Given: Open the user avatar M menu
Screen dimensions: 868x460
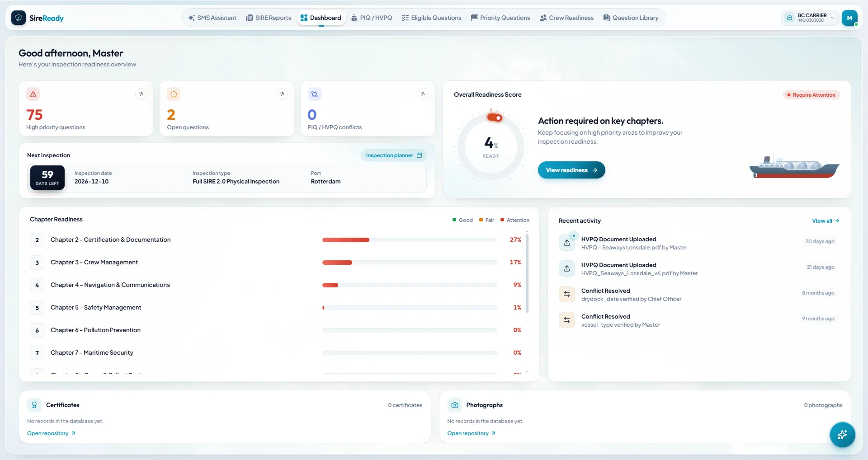Looking at the screenshot, I should (x=849, y=18).
